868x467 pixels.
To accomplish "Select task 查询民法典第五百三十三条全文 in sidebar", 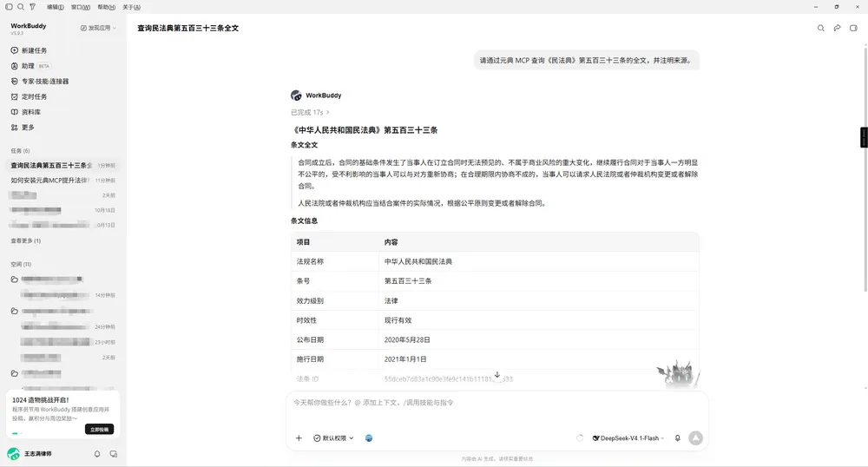I will click(63, 166).
